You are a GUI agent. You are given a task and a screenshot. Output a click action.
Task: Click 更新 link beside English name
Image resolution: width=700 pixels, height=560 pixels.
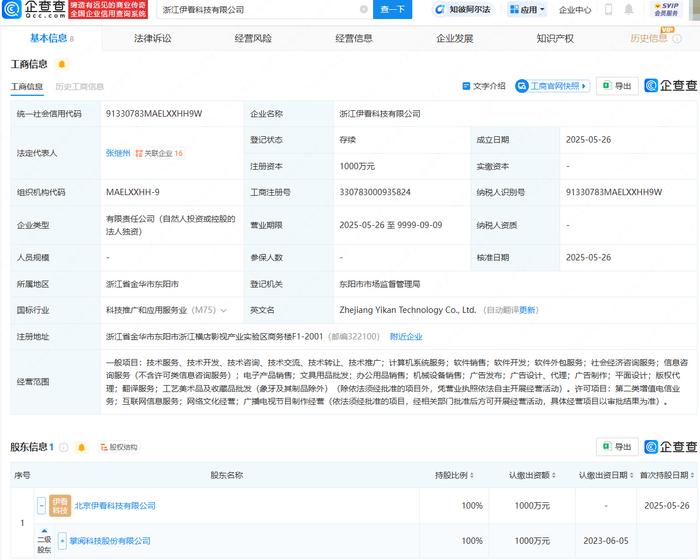pos(527,310)
